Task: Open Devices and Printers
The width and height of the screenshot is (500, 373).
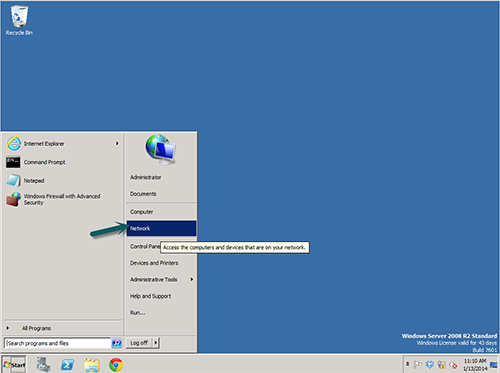Action: [161, 263]
